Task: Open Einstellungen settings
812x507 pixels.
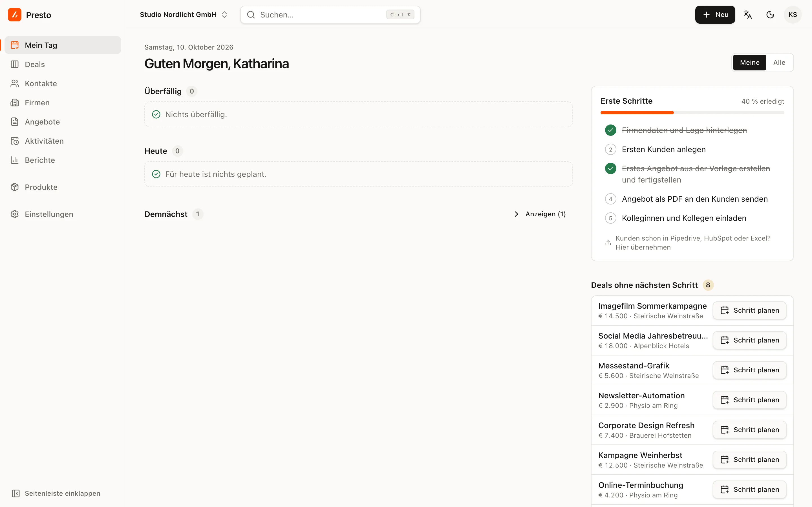Action: tap(63, 214)
